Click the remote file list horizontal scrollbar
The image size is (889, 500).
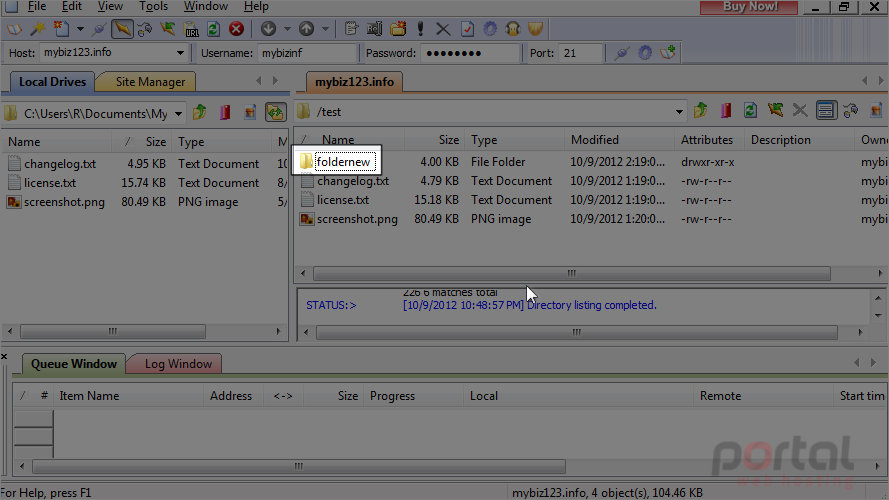[x=572, y=274]
